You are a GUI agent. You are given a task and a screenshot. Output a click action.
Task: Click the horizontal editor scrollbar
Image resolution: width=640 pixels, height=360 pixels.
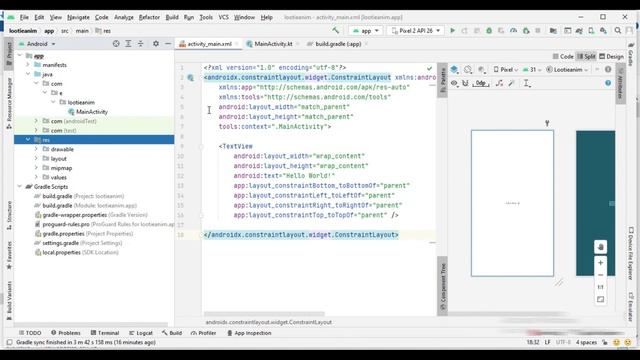coord(264,314)
